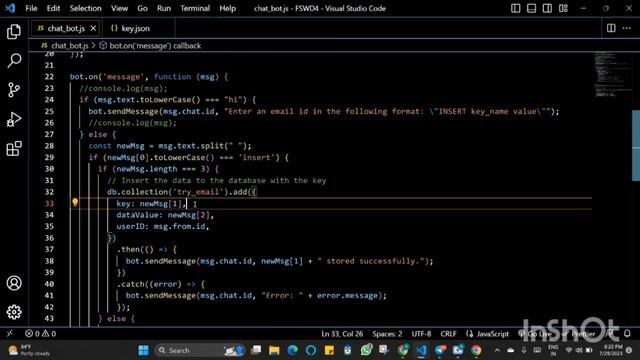The width and height of the screenshot is (640, 360).
Task: Open Customize Layout icon
Action: point(563,8)
